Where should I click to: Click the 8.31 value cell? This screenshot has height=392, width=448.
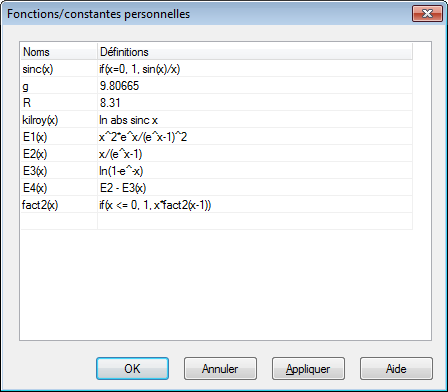click(x=255, y=103)
